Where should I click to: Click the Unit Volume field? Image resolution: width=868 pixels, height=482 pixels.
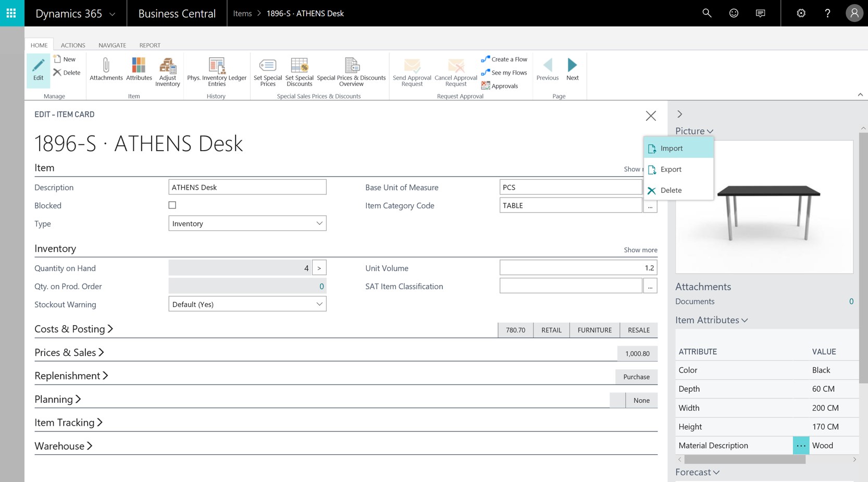578,268
